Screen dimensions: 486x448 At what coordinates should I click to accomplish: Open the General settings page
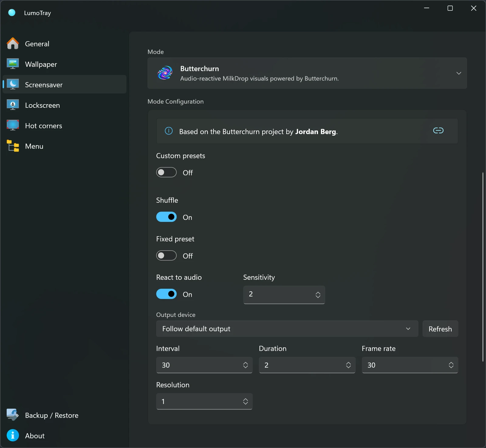click(64, 44)
